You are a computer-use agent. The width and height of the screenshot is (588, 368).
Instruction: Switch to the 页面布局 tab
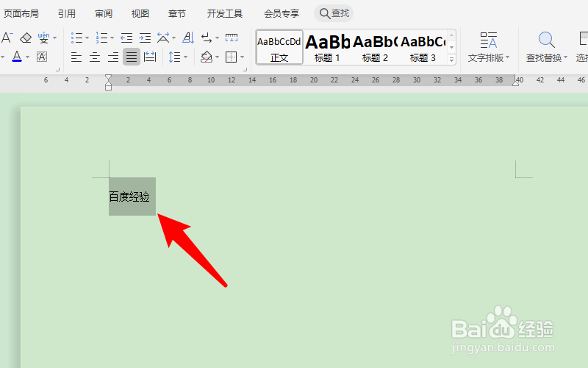pos(21,14)
